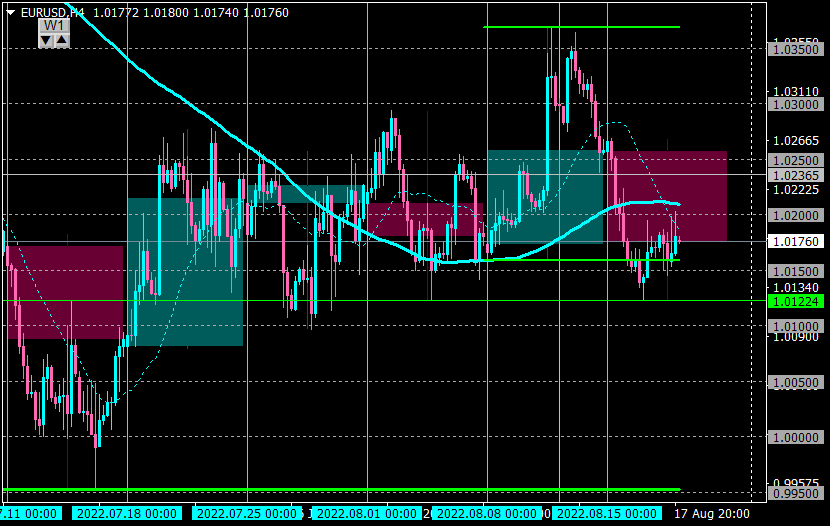Select the 2022.07.25 00:00 date marker
This screenshot has height=526, width=830.
coord(247,514)
